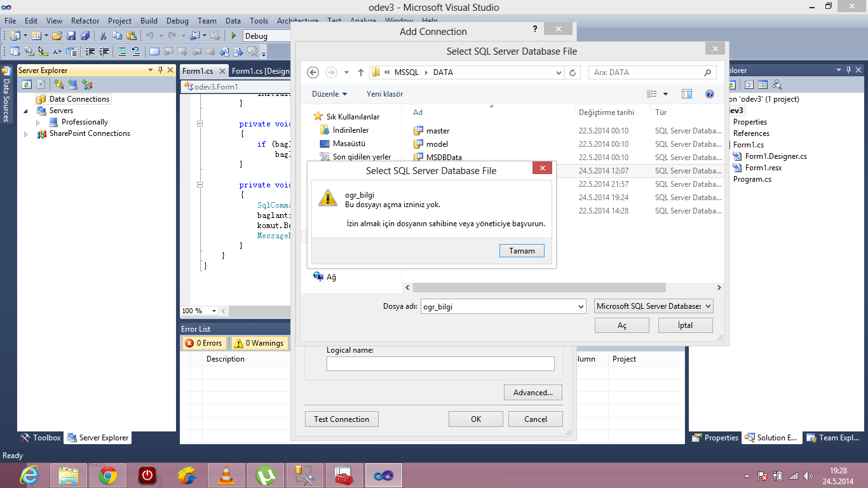
Task: Click the Connect to Database icon in Server Explorer
Action: coord(59,84)
